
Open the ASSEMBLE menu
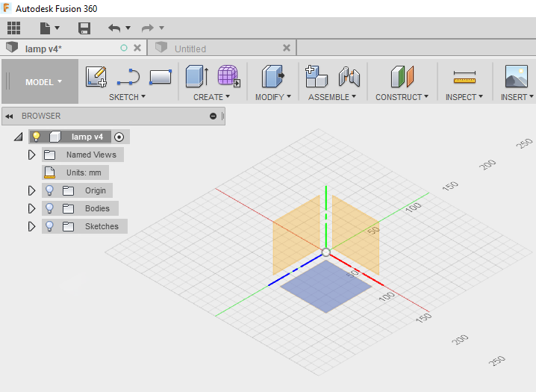click(x=332, y=97)
